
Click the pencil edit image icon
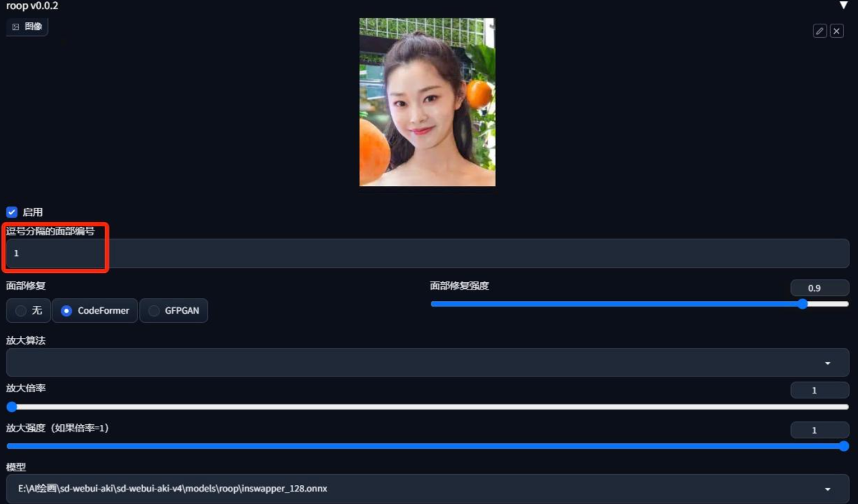(x=820, y=31)
